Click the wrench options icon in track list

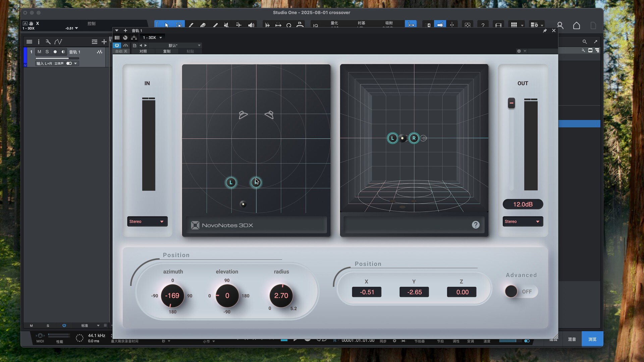(x=48, y=42)
